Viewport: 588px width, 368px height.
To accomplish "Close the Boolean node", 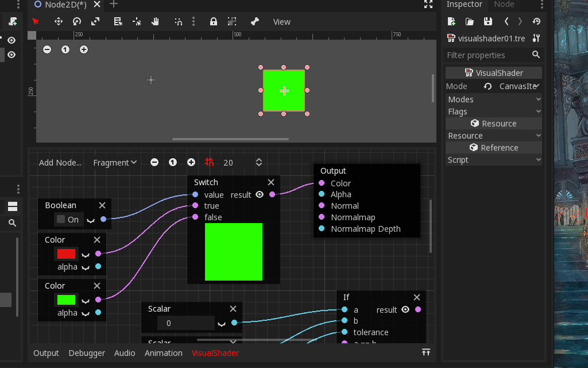I will tap(102, 205).
